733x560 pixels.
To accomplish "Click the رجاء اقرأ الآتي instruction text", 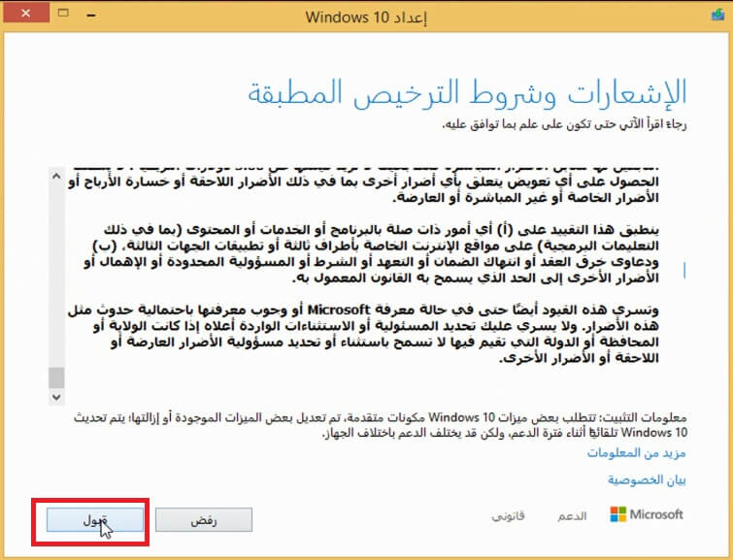I will [565, 125].
